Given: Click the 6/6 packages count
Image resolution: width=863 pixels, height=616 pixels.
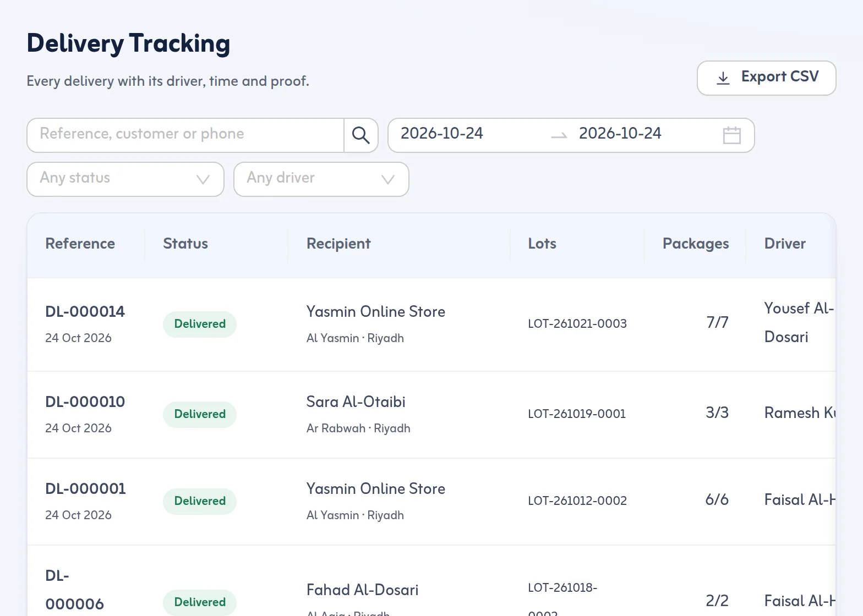Looking at the screenshot, I should [717, 500].
